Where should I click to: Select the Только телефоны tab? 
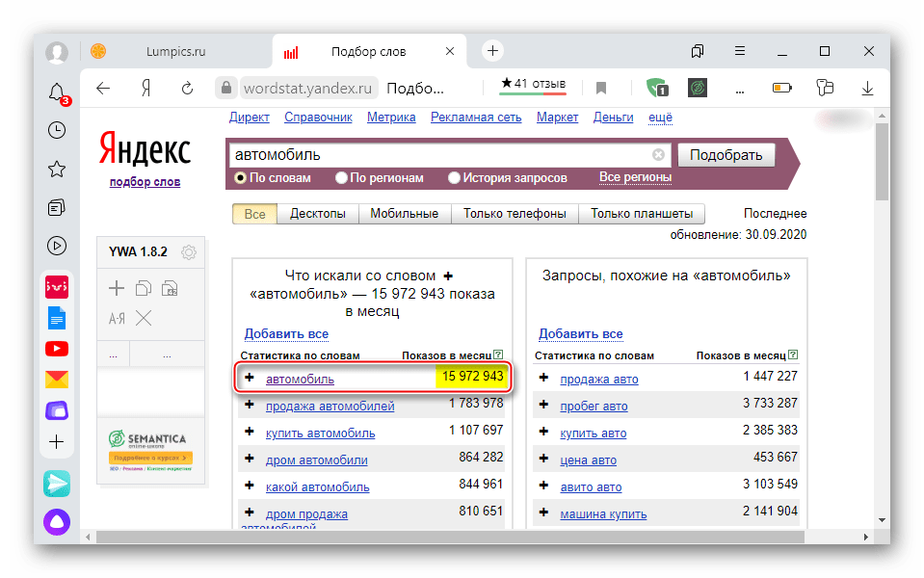click(515, 214)
